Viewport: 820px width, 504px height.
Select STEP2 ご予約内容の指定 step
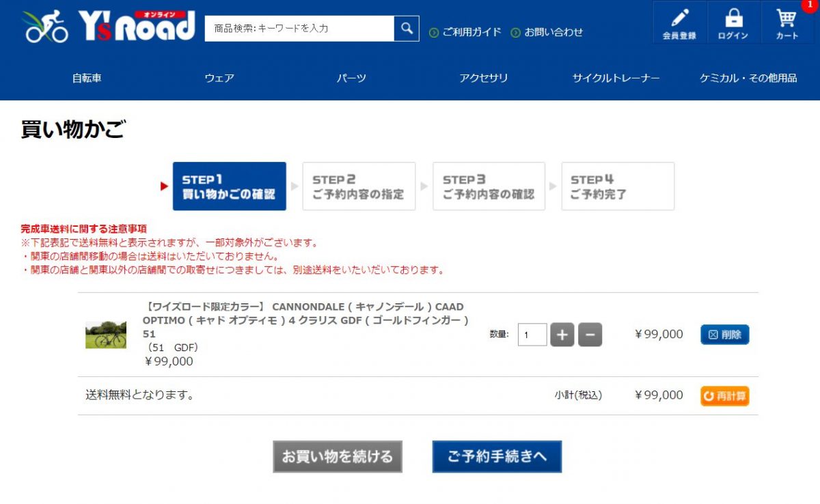tap(359, 186)
